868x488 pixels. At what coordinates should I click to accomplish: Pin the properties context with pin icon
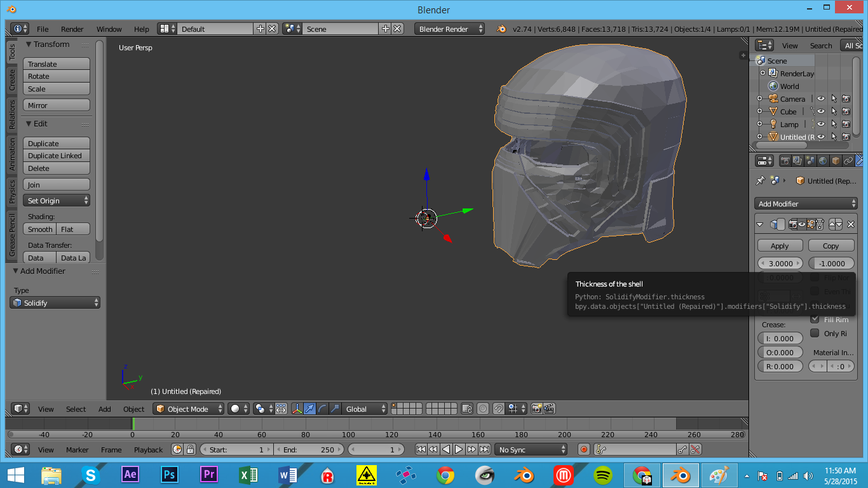760,180
